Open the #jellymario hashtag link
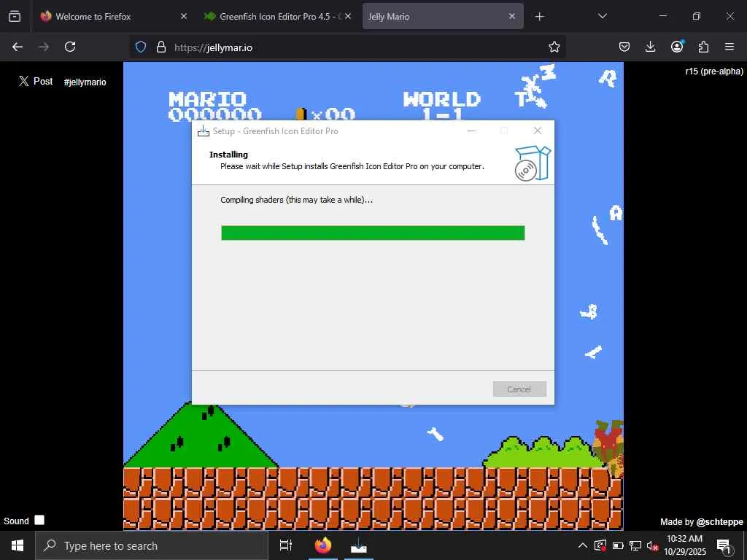 tap(85, 82)
